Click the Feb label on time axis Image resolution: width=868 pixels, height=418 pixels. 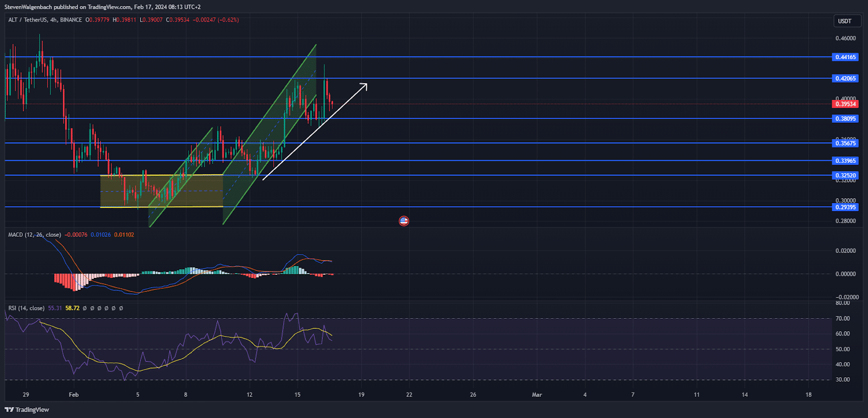(x=74, y=395)
